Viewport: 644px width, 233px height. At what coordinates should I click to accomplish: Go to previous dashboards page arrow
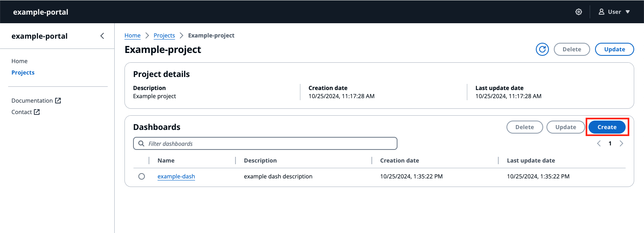(599, 143)
